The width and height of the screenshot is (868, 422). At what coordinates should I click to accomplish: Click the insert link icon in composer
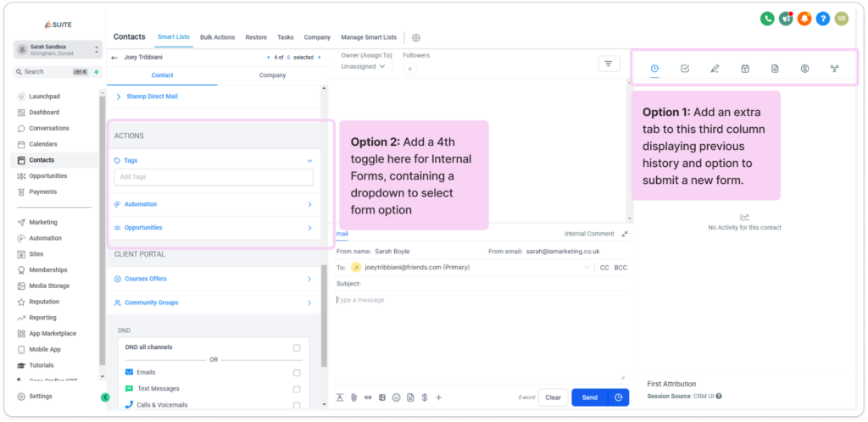pyautogui.click(x=368, y=397)
